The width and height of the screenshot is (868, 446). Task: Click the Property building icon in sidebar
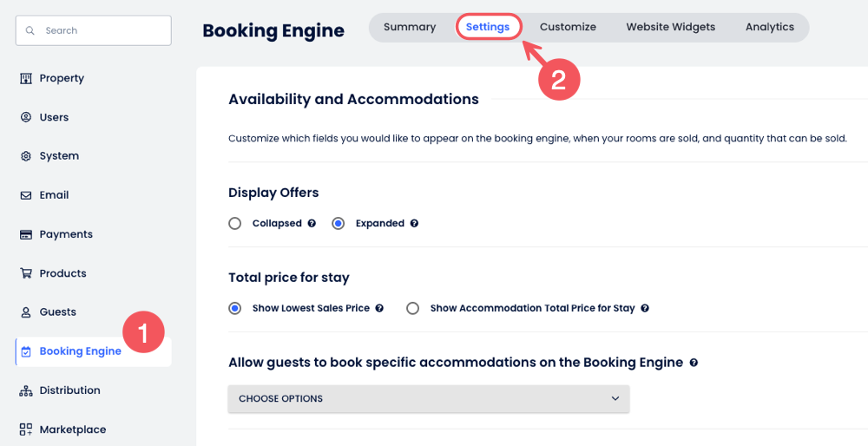[x=26, y=78]
